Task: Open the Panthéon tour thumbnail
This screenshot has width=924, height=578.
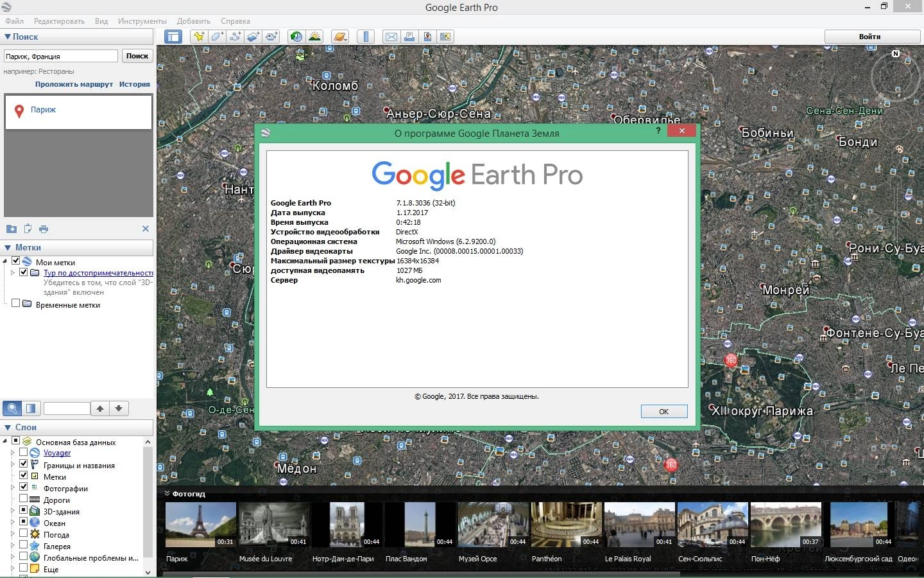Action: [x=566, y=525]
